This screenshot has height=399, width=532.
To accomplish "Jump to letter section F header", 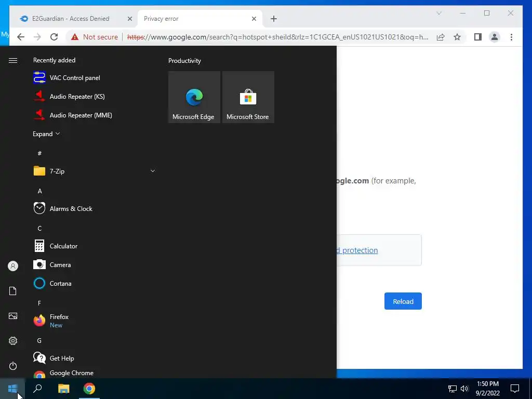I will (39, 303).
